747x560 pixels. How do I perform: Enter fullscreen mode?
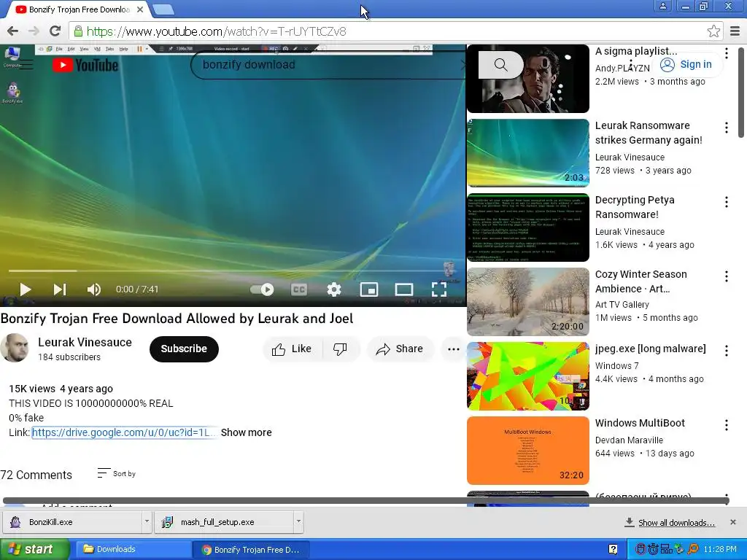438,289
